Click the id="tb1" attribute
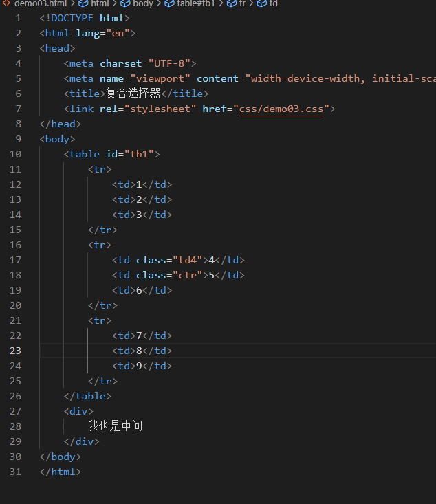The image size is (436, 504). (x=130, y=154)
